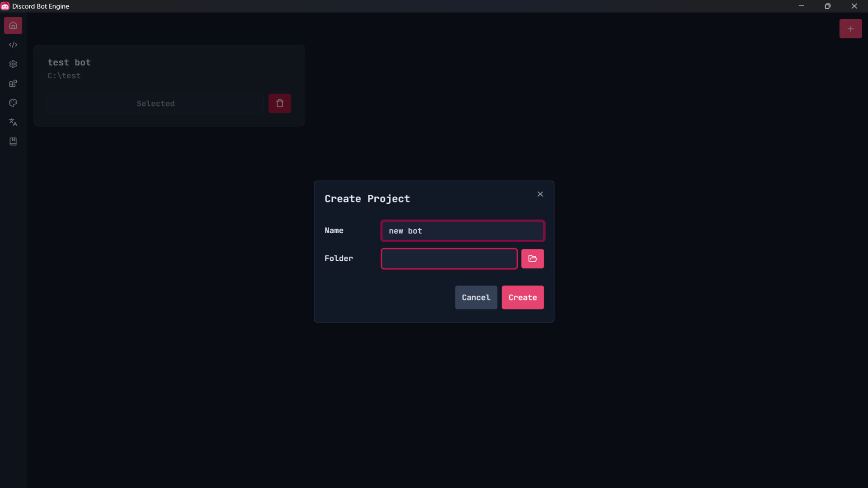The width and height of the screenshot is (868, 488).
Task: Open the language/translation section
Action: pos(13,122)
